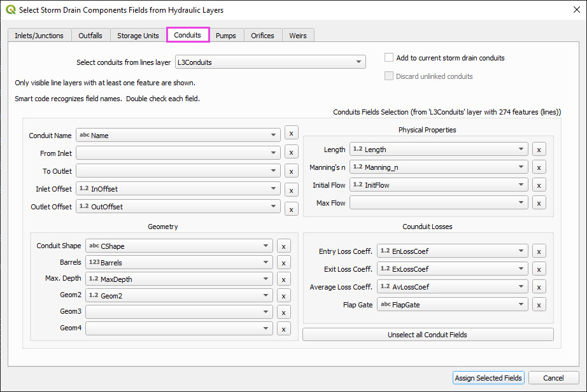Viewport: 587px width, 392px height.
Task: Close the dialog window
Action: (572, 10)
